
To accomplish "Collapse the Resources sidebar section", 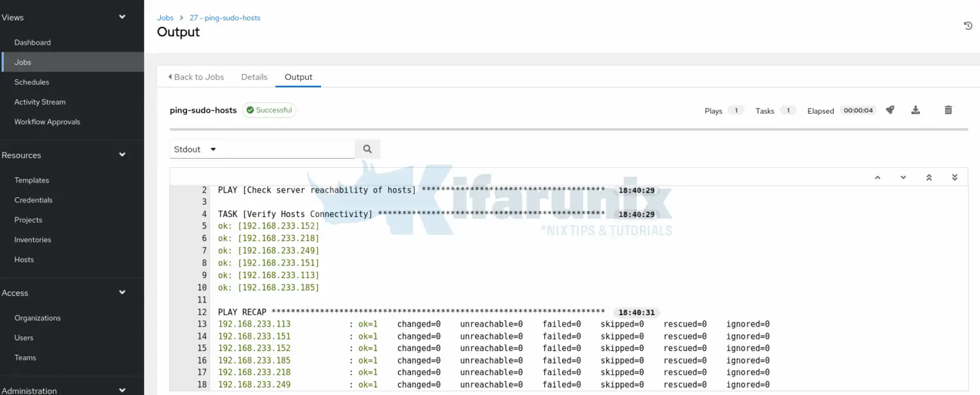I will point(122,154).
